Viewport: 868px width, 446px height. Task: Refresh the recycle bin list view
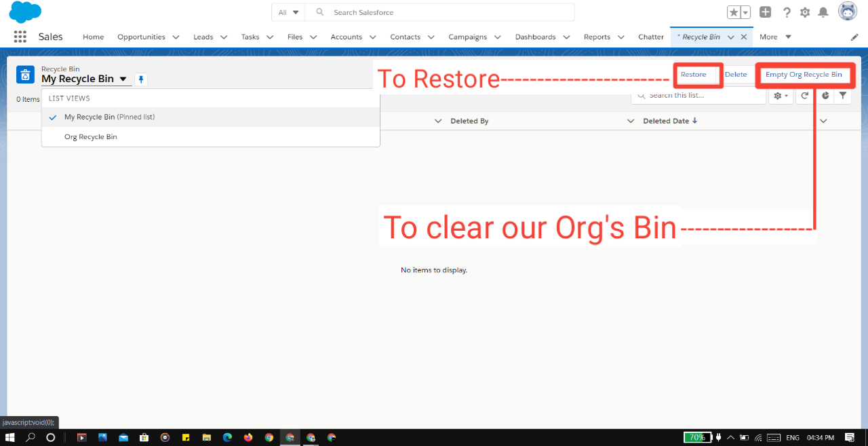click(x=804, y=96)
